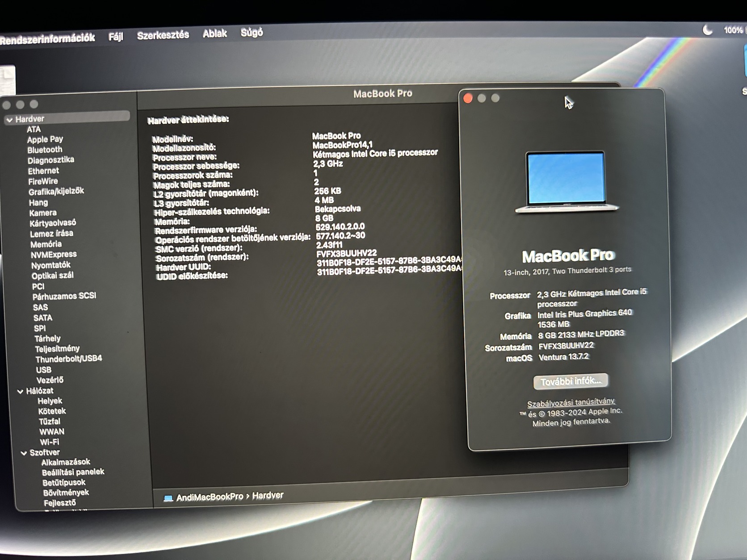Click the Intel Iris Plus Graphics 640 text
The image size is (747, 560).
point(584,314)
